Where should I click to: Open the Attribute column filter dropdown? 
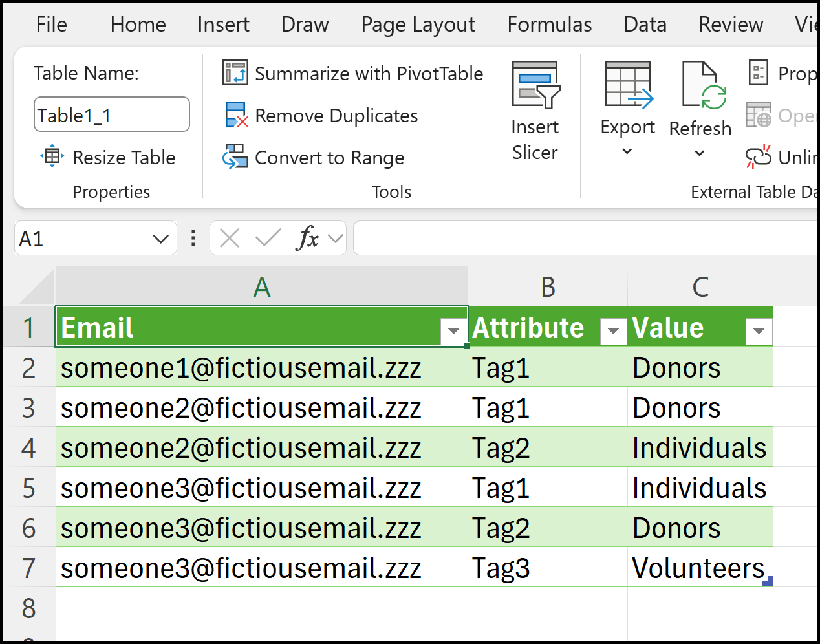pyautogui.click(x=612, y=330)
